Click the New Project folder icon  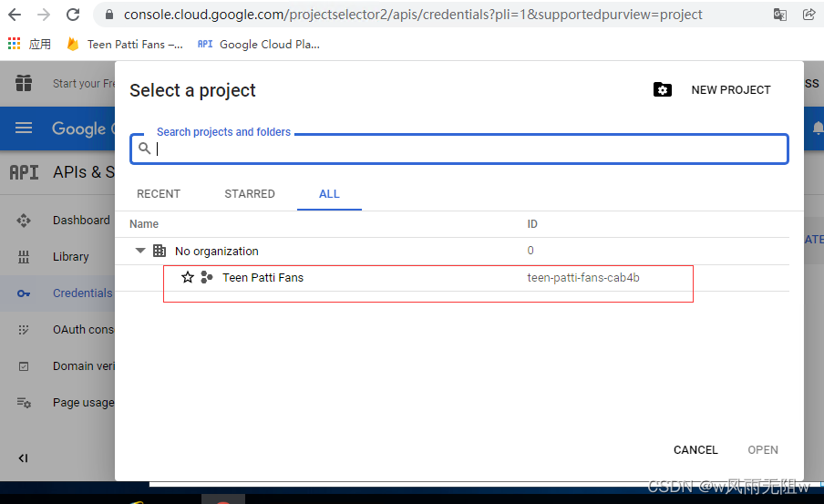662,90
